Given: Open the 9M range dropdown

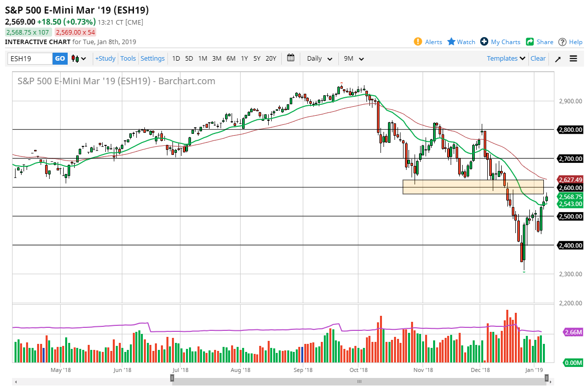Looking at the screenshot, I should click(353, 59).
